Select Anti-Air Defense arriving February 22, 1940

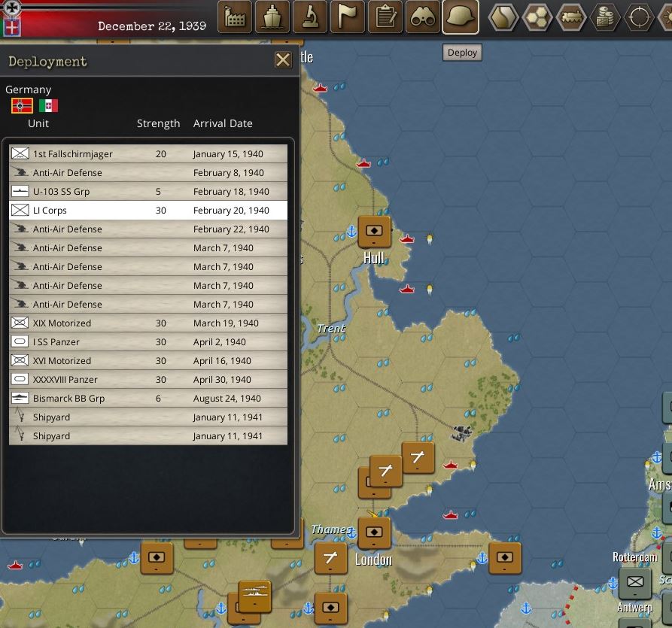coord(148,229)
